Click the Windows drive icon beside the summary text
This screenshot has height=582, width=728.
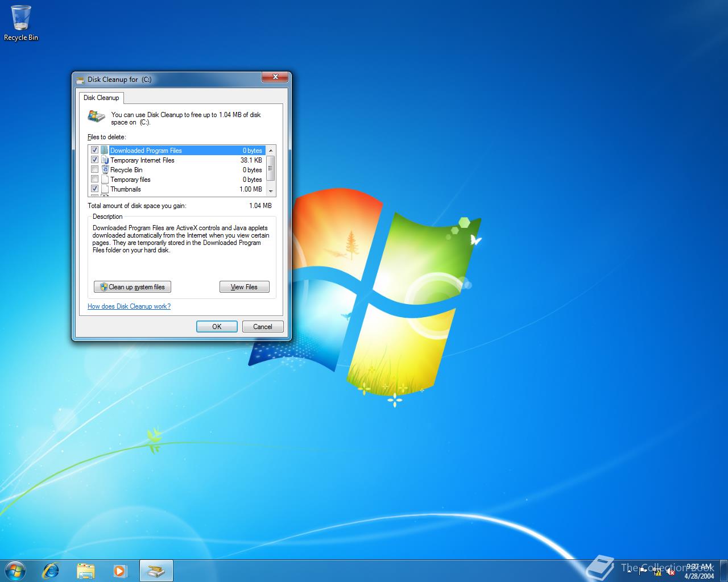tap(96, 117)
